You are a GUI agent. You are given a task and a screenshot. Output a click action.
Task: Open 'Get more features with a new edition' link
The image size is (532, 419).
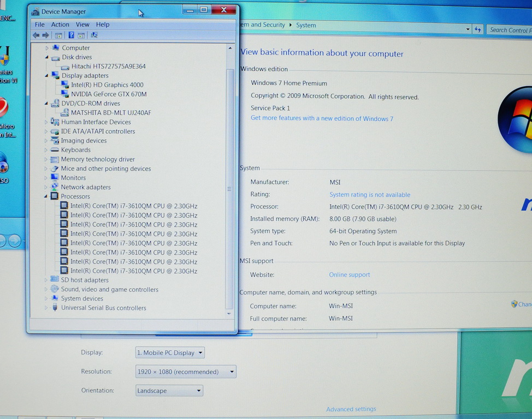point(322,118)
